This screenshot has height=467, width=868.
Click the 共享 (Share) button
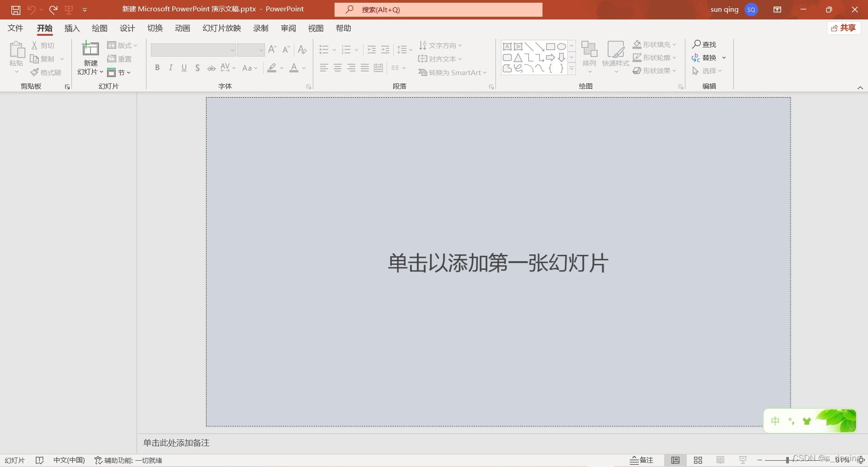coord(844,28)
